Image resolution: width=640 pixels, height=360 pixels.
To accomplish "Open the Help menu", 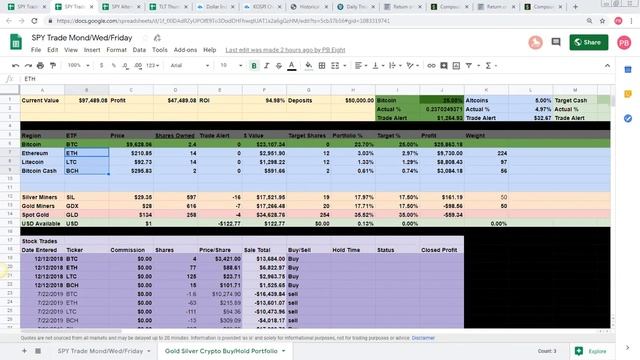I will point(209,50).
